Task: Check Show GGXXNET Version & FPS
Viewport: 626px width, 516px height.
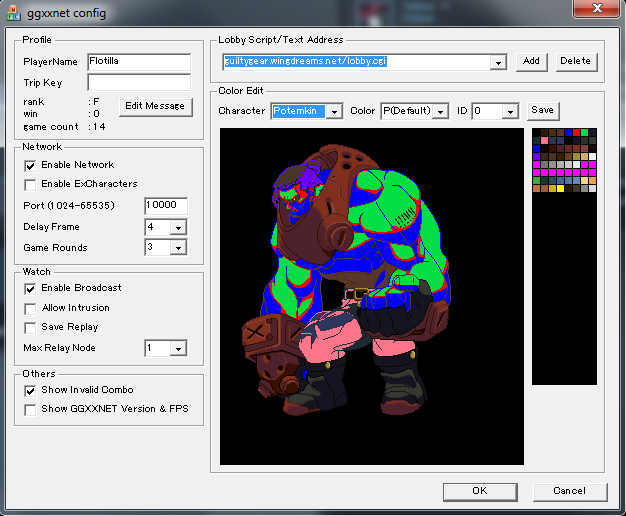Action: tap(30, 409)
